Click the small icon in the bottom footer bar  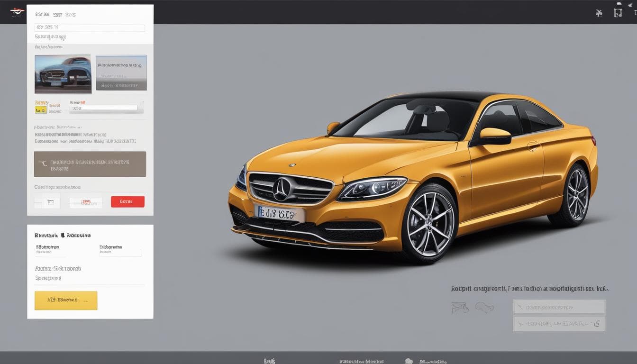pyautogui.click(x=409, y=361)
